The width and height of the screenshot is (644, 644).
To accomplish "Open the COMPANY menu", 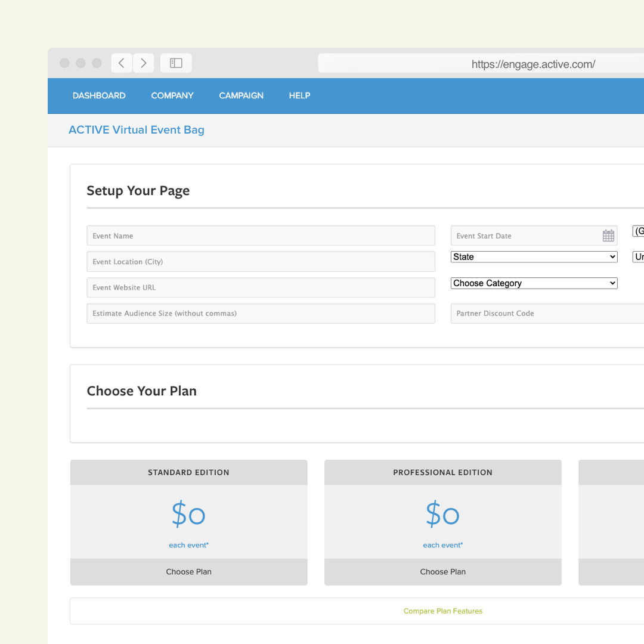I will (172, 95).
